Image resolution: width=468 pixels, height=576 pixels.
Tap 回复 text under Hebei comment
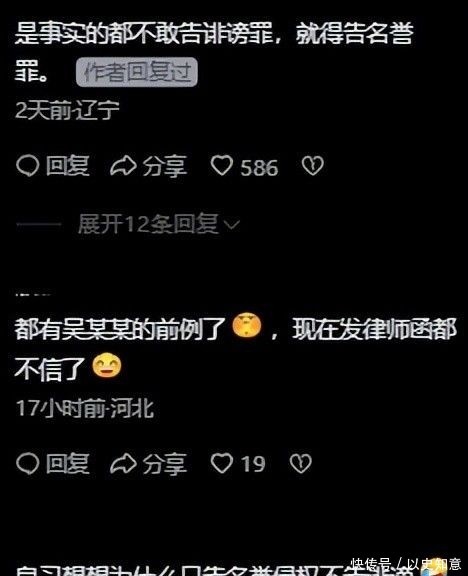point(68,463)
